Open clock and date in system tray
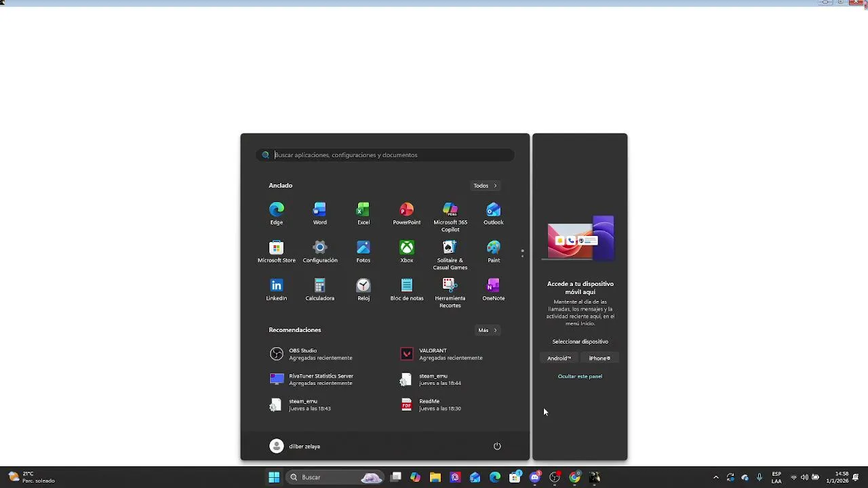Screen dimensions: 868x488 [x=838, y=477]
